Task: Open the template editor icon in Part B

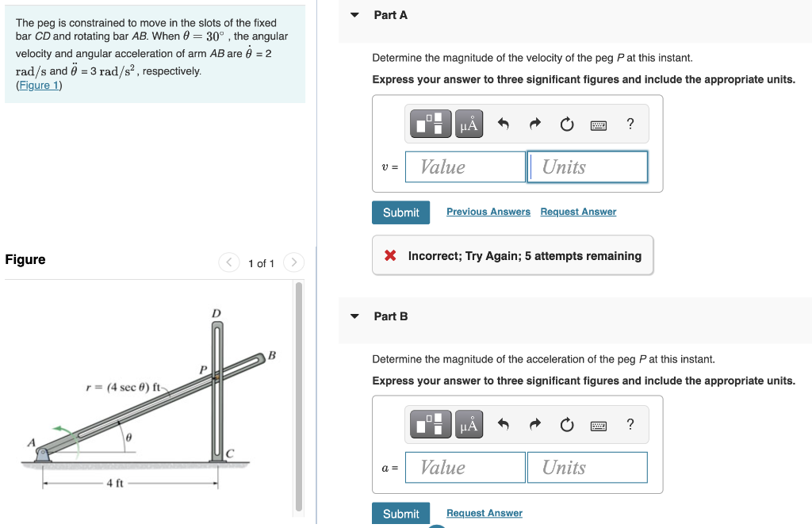Action: 431,423
